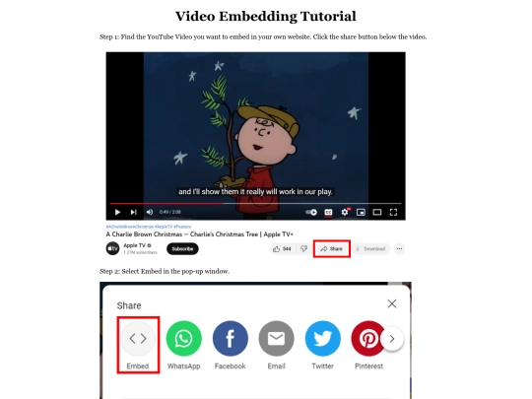
Task: Skip to the next video
Action: point(133,212)
